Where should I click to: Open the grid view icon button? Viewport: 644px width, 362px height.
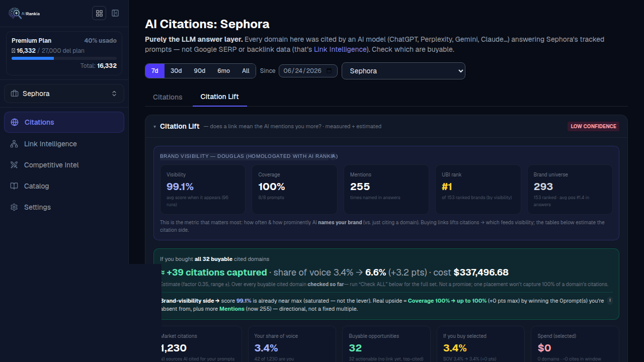point(99,13)
